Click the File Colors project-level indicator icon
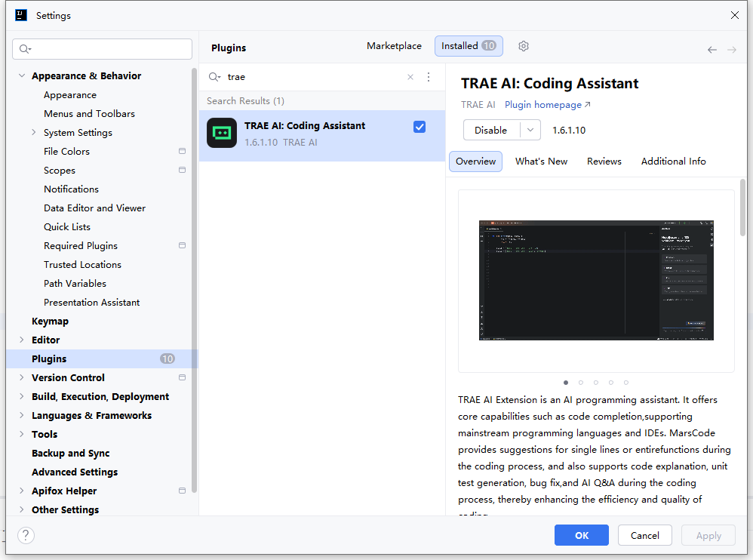The height and width of the screenshot is (560, 753). tap(182, 151)
